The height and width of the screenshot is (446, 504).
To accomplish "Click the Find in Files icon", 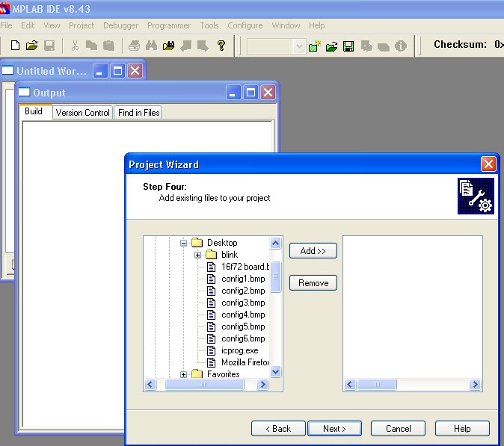I will 169,46.
